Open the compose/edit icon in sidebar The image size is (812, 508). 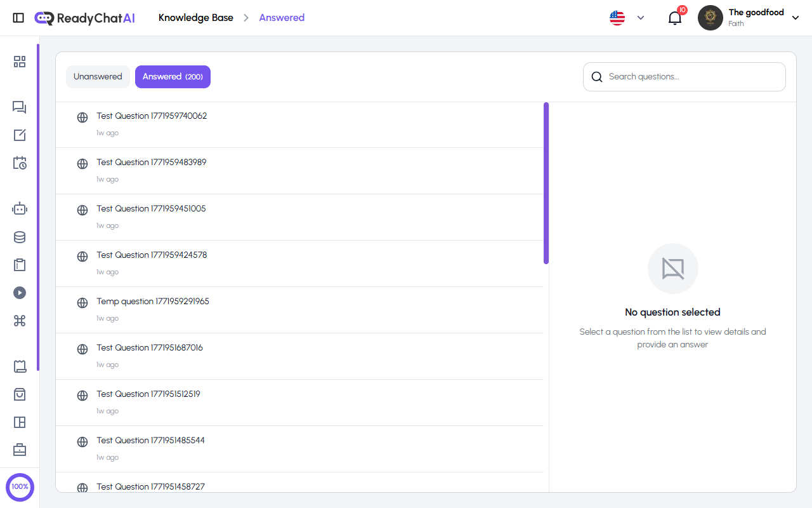point(19,135)
